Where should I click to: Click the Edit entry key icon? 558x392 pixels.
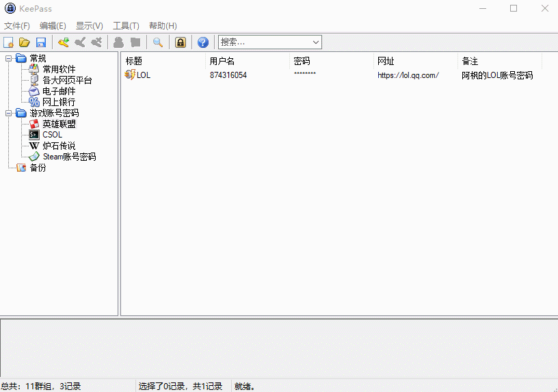pos(80,42)
